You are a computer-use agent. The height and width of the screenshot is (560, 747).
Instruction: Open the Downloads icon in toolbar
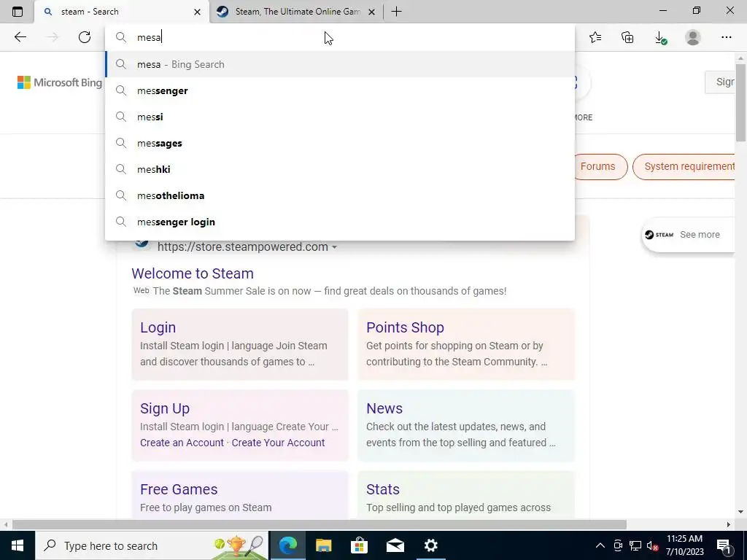pyautogui.click(x=660, y=38)
